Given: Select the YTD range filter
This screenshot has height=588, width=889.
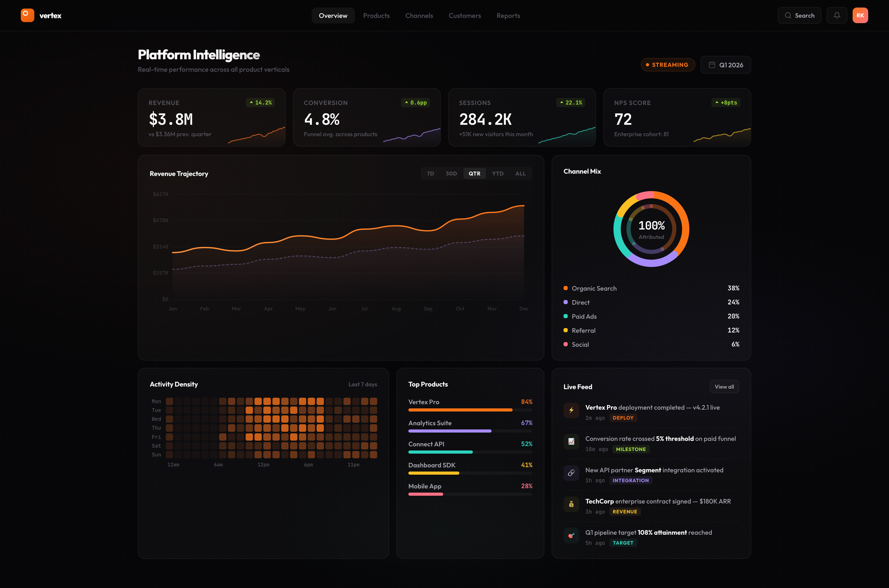Looking at the screenshot, I should click(x=498, y=173).
